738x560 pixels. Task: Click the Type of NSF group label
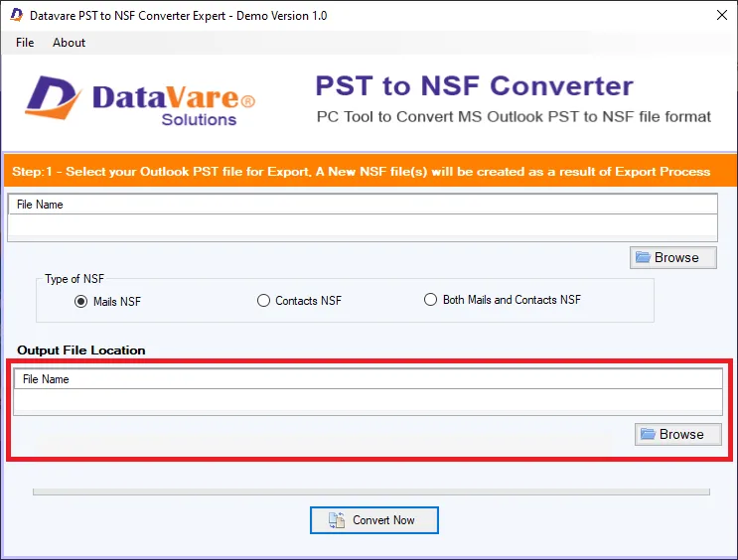pyautogui.click(x=74, y=279)
